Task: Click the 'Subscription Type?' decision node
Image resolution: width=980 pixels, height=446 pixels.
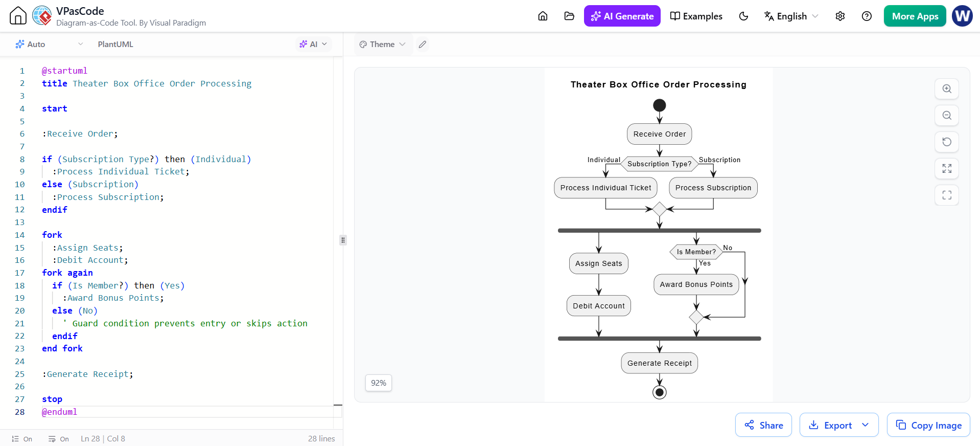Action: [x=660, y=164]
